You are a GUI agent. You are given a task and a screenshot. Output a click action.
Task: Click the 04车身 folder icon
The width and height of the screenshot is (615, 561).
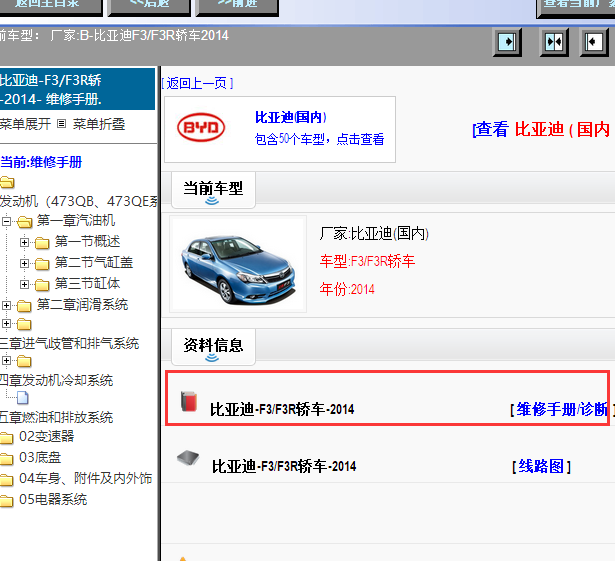(x=6, y=479)
